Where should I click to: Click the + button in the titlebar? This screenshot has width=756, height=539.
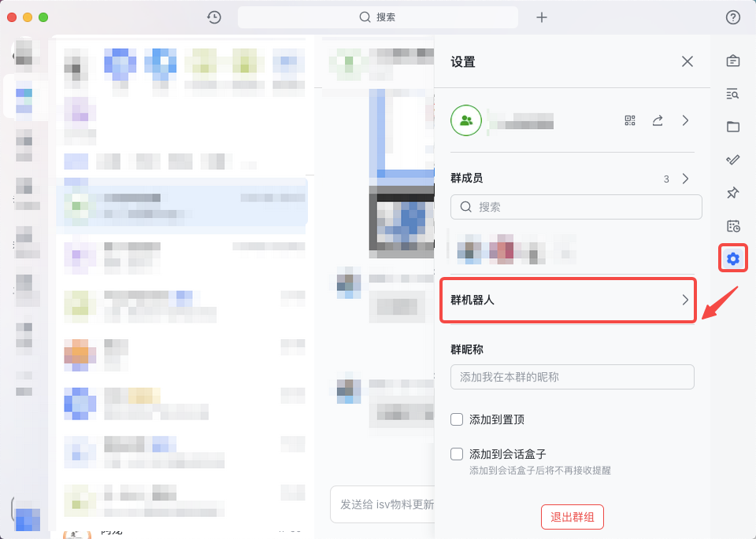click(x=541, y=17)
